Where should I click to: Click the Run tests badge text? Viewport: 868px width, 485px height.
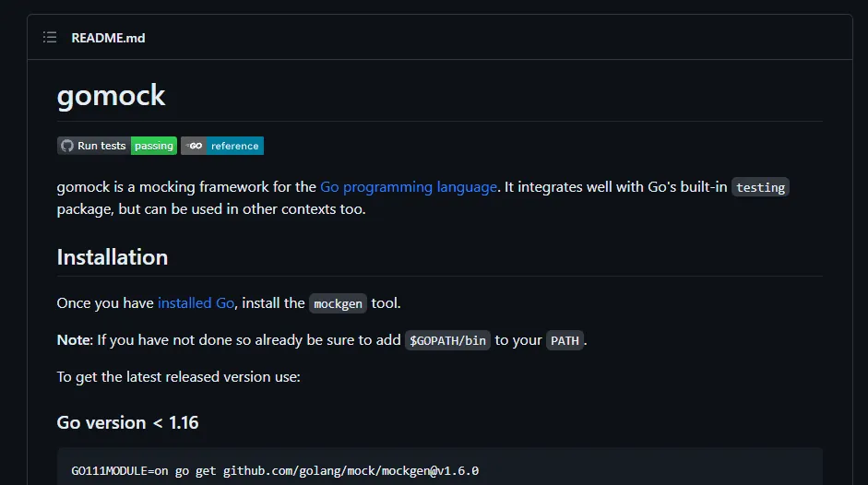101,146
